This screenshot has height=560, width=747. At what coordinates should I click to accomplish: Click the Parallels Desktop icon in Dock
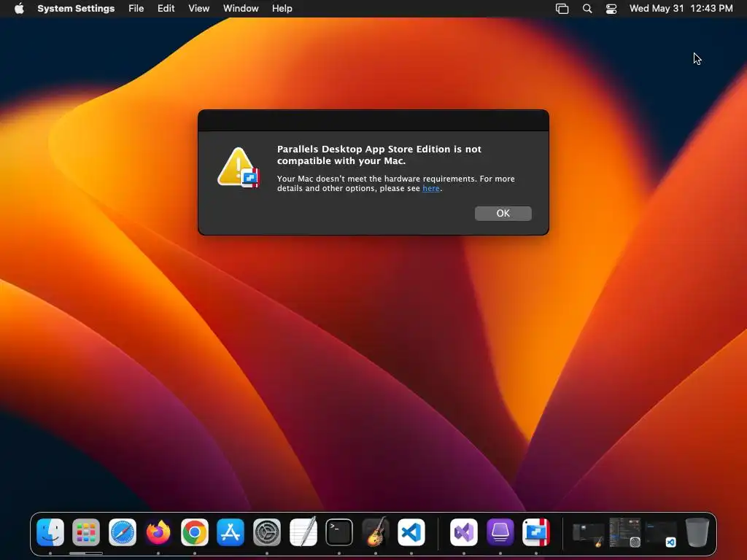[x=536, y=532]
